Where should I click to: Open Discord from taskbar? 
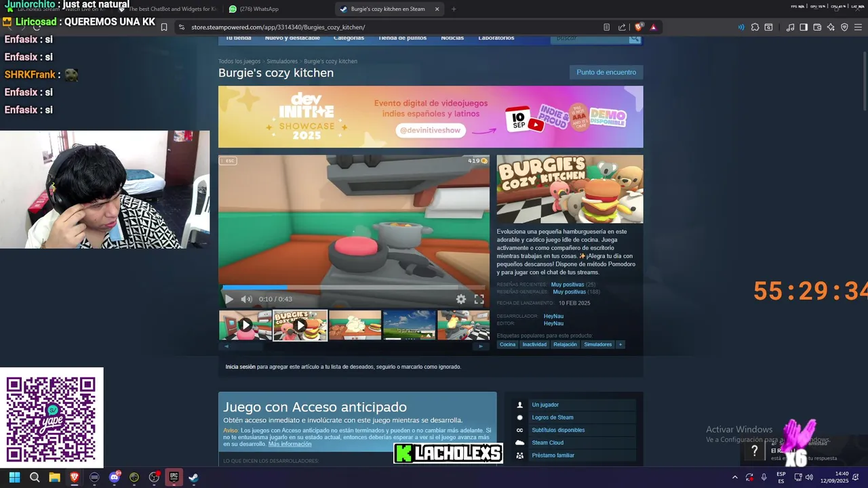(x=115, y=477)
